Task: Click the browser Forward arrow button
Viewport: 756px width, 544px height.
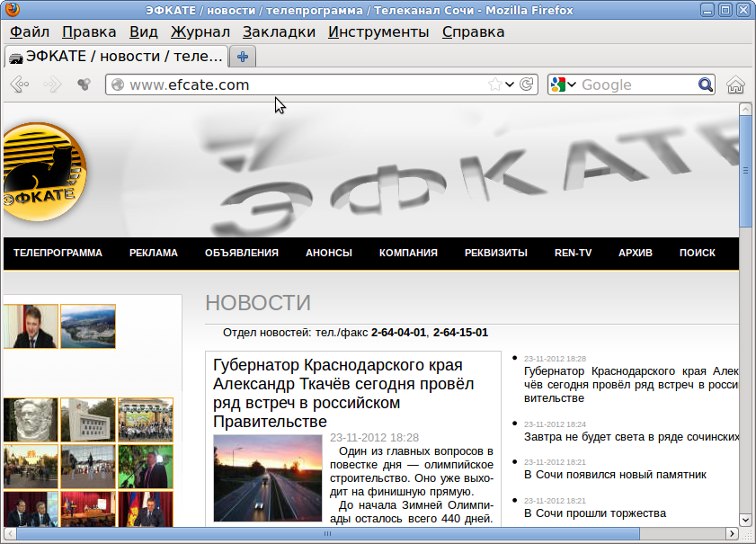Action: (52, 85)
